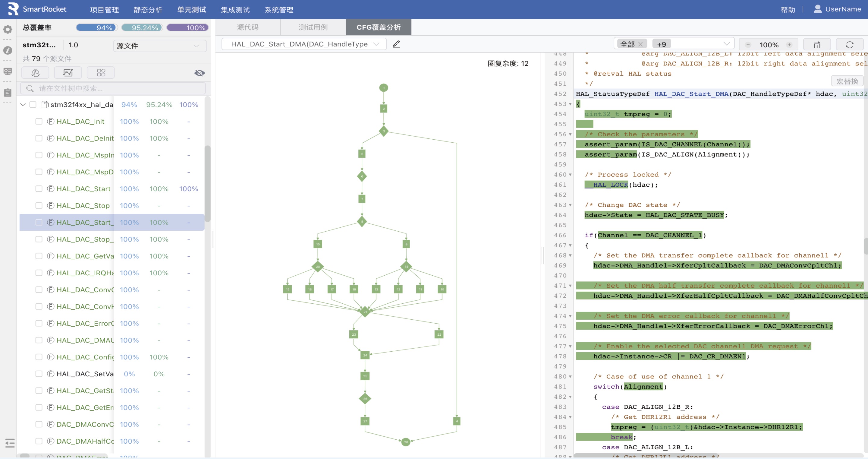This screenshot has width=868, height=459.
Task: Open the gear settings sidebar icon
Action: [8, 30]
